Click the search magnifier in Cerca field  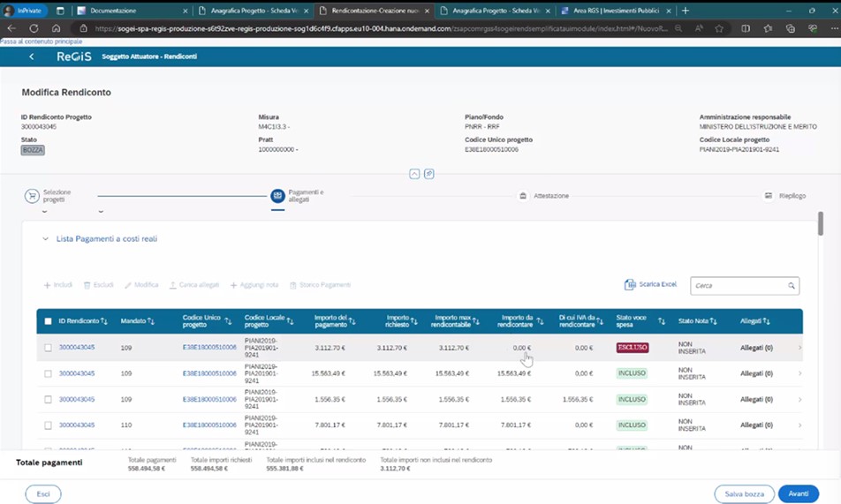791,286
